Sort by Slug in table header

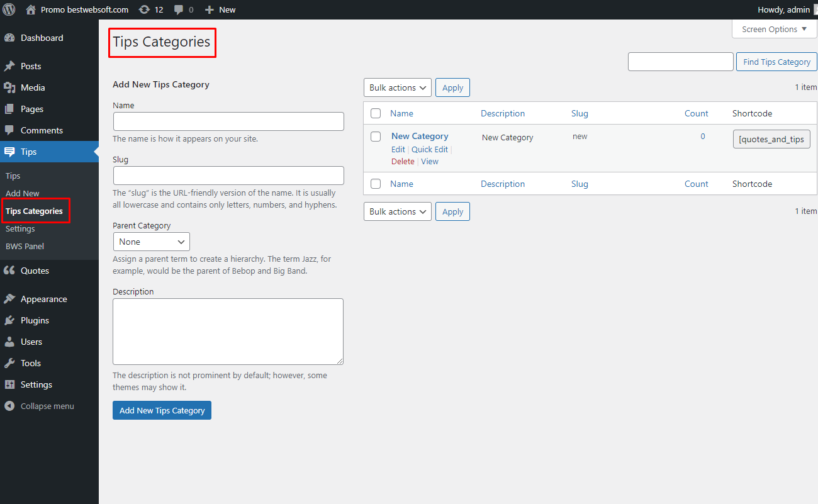point(580,113)
